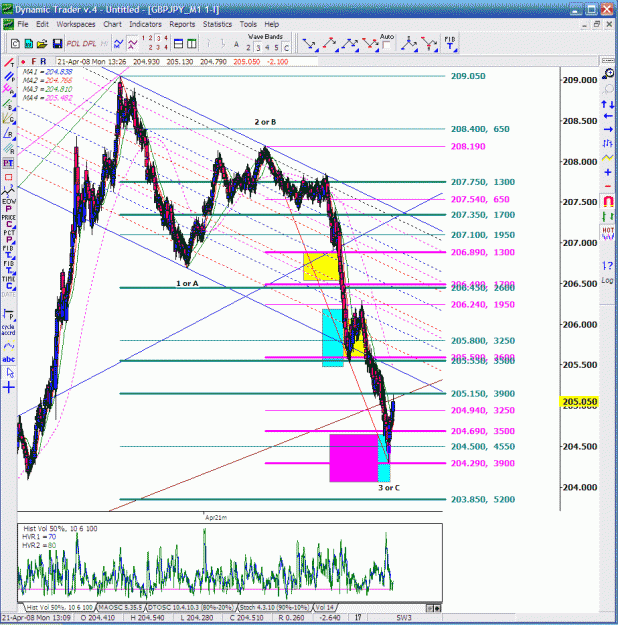Click the DPL toolbar button
The width and height of the screenshot is (618, 625).
(89, 44)
